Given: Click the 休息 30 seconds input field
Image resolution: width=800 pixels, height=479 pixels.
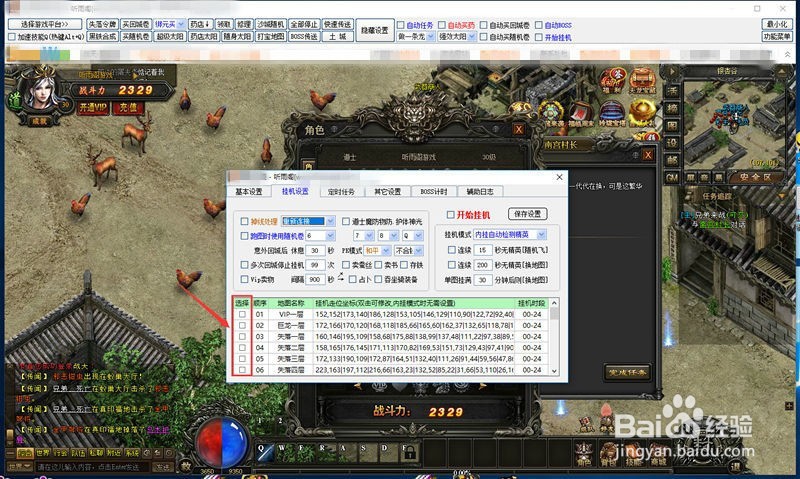Looking at the screenshot, I should (x=315, y=250).
